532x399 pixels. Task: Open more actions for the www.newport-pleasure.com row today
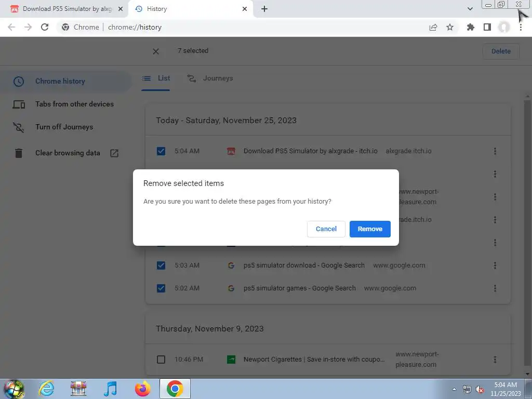(x=495, y=197)
